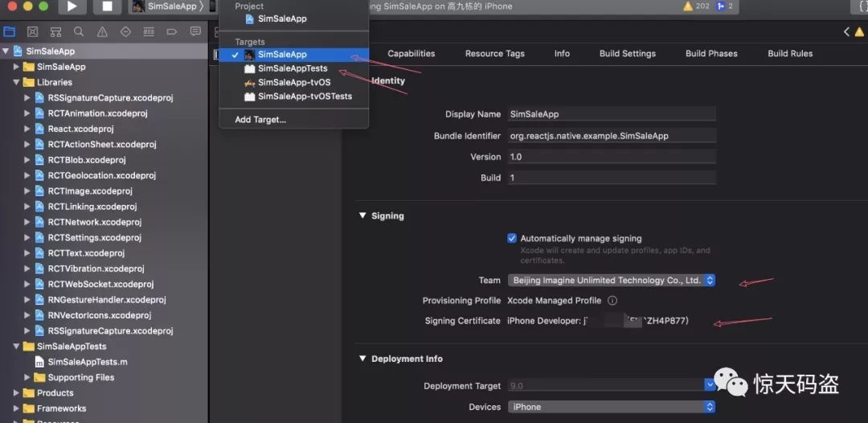Open the Deployment Target combo box arrow
This screenshot has width=868, height=423.
710,385
